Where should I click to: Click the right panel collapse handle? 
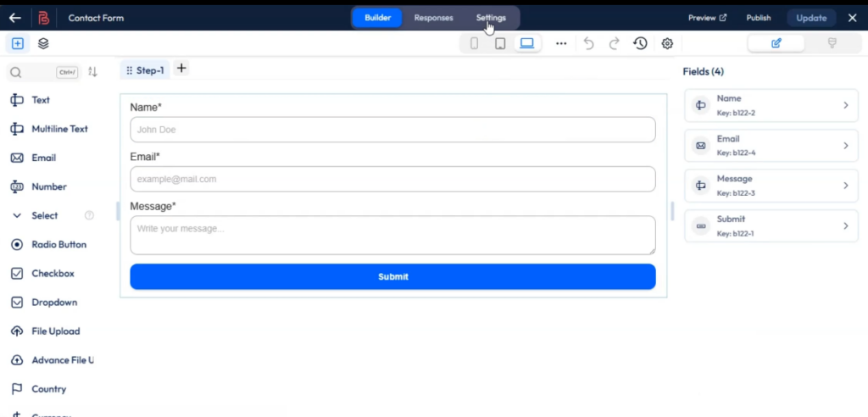tap(672, 211)
